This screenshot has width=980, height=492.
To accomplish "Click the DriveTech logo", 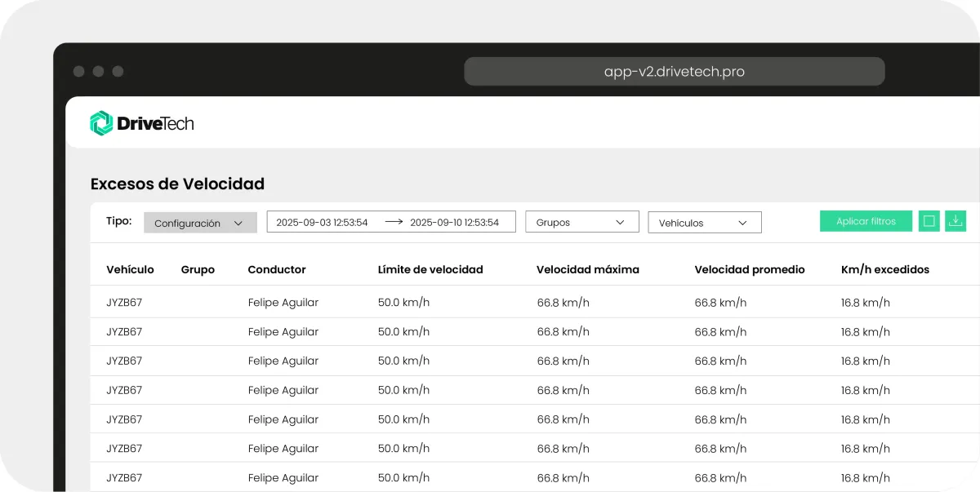I will click(x=142, y=123).
